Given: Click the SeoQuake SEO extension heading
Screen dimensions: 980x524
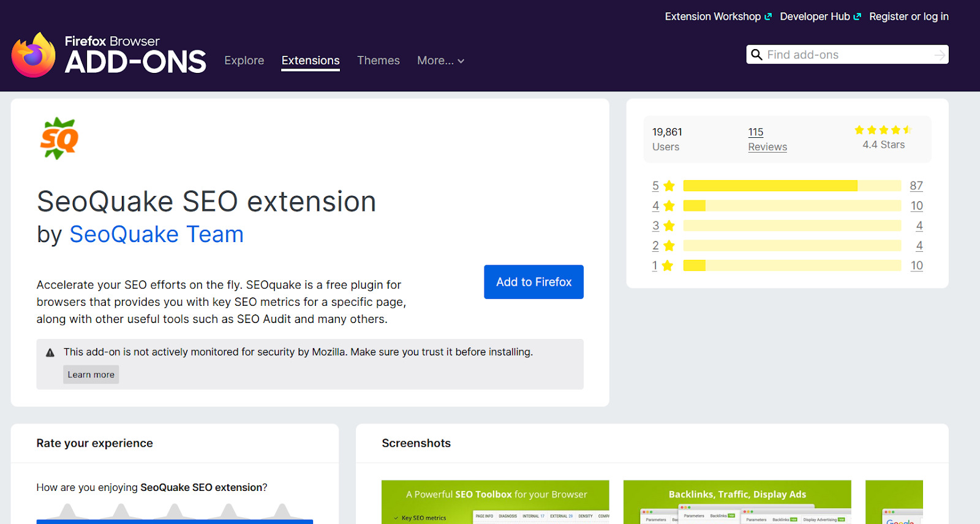Looking at the screenshot, I should 206,202.
